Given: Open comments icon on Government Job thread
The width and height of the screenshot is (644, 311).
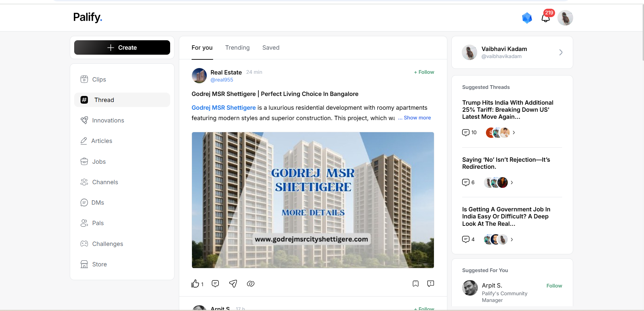Looking at the screenshot, I should coord(466,239).
